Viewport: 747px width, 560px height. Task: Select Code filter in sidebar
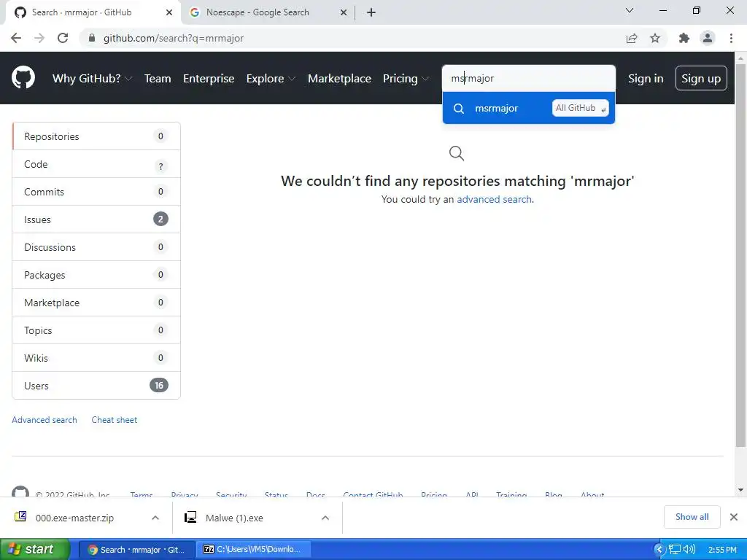click(96, 164)
